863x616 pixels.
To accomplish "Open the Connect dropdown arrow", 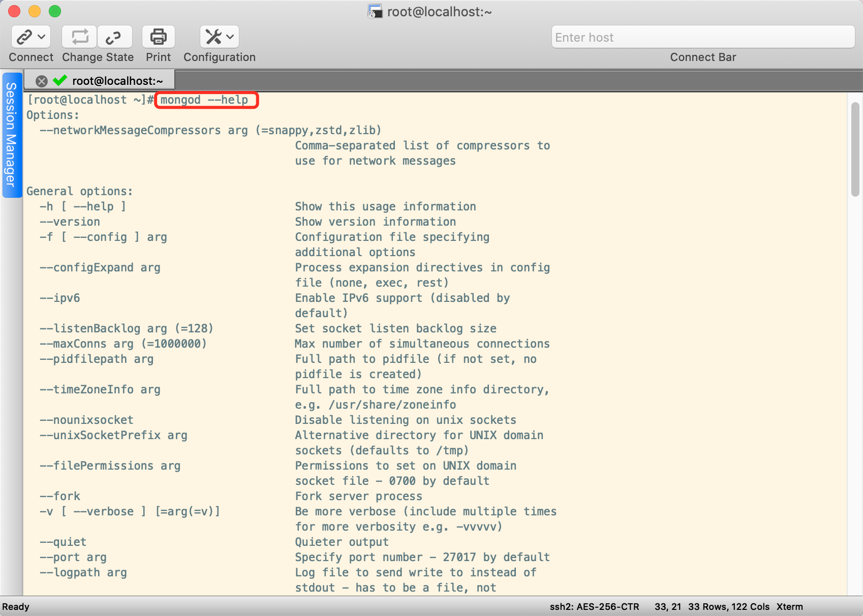I will pyautogui.click(x=42, y=37).
